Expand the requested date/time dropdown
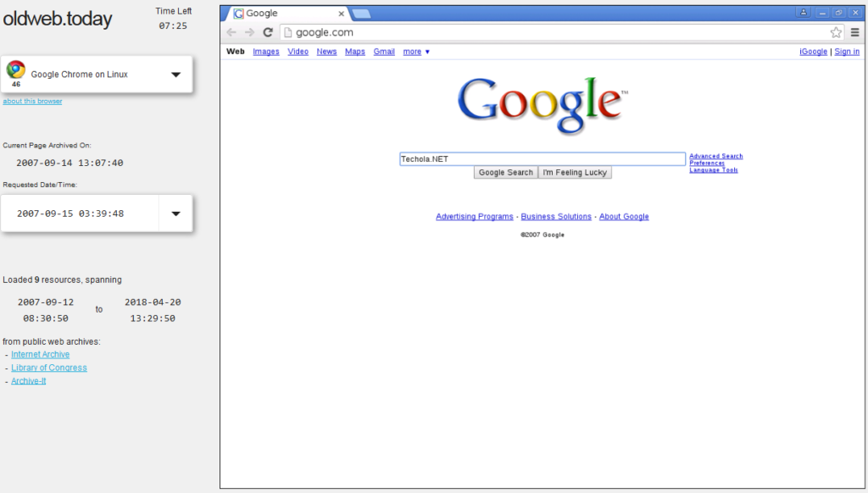The height and width of the screenshot is (493, 868). (175, 213)
